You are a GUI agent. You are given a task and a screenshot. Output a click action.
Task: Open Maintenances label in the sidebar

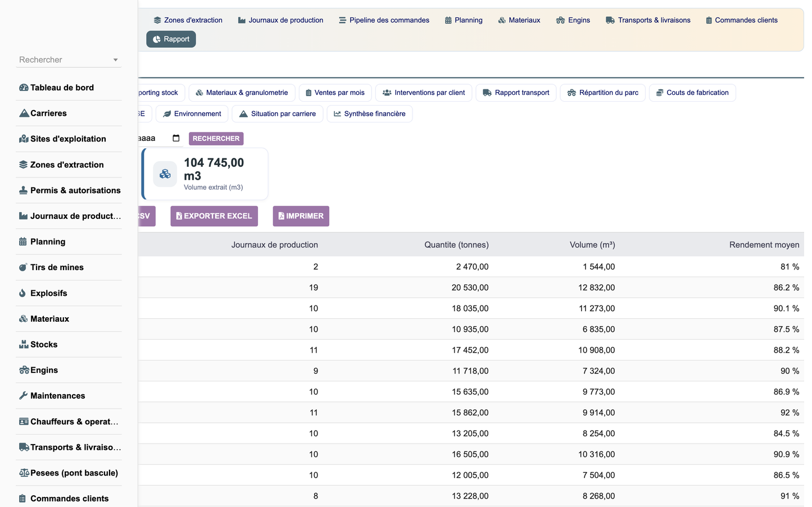(x=58, y=396)
